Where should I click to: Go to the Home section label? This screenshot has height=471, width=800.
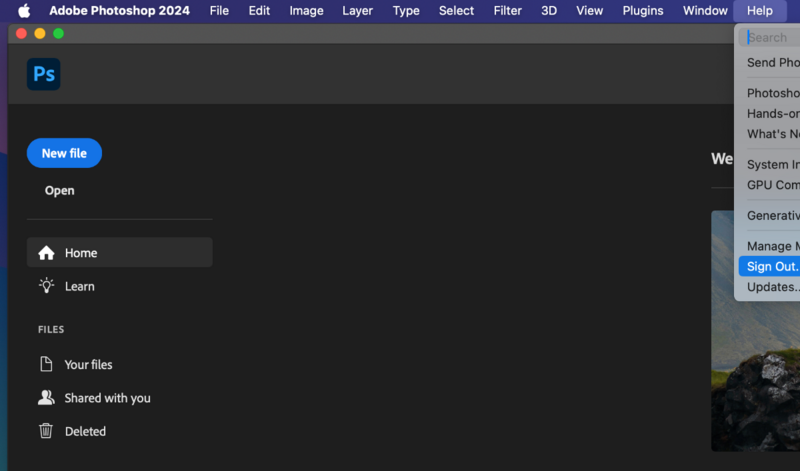[x=81, y=253]
